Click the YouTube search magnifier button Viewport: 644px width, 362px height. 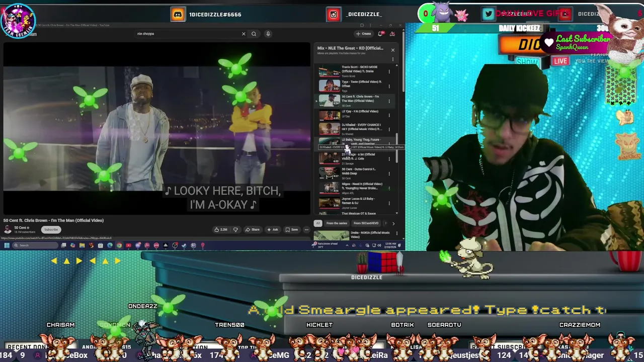[254, 34]
